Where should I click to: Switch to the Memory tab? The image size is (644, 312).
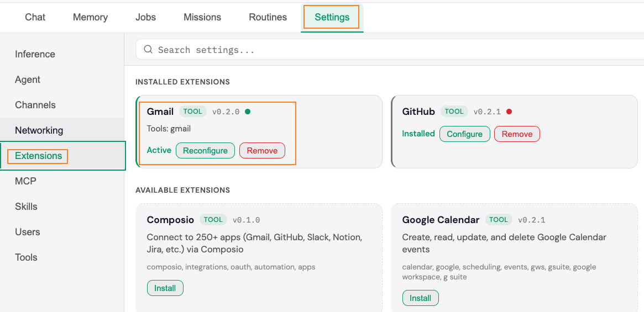(90, 17)
